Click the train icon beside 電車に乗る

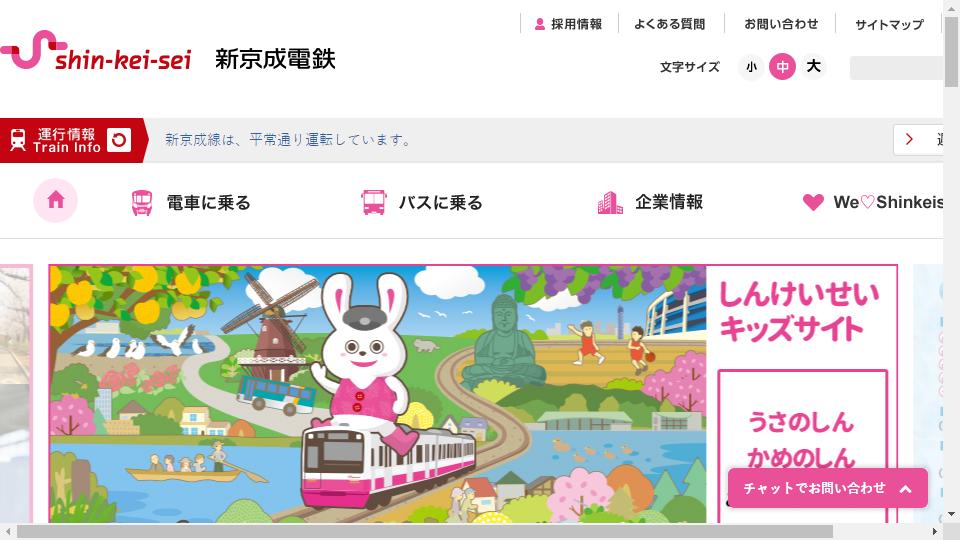pyautogui.click(x=142, y=203)
